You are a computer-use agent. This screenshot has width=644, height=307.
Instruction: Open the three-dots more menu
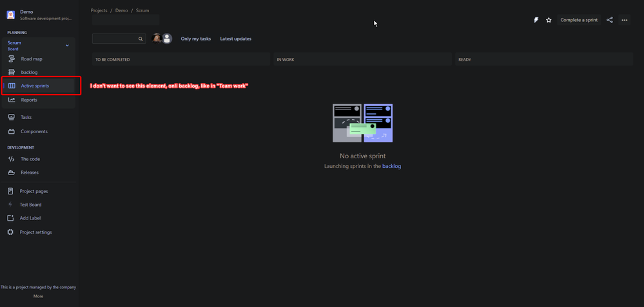click(624, 20)
